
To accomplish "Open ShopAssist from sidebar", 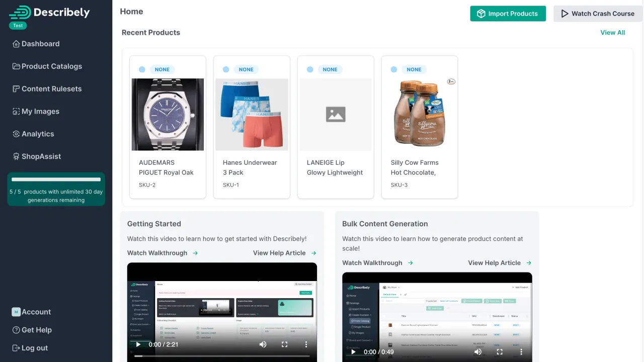I will click(41, 156).
